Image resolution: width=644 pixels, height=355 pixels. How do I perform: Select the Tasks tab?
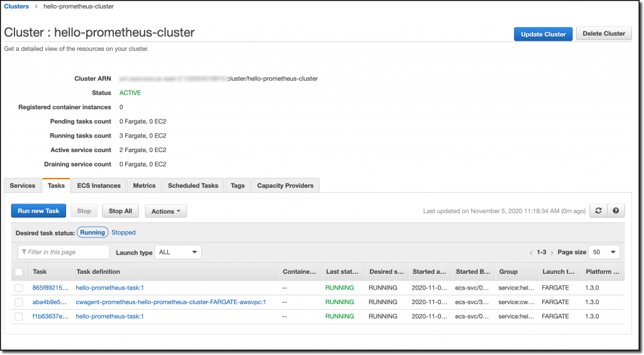56,185
